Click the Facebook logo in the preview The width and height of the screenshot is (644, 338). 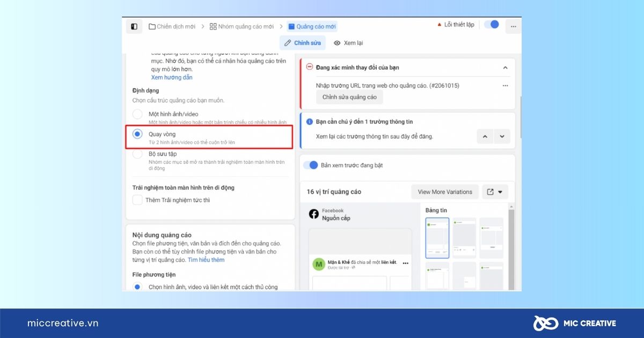pyautogui.click(x=314, y=214)
